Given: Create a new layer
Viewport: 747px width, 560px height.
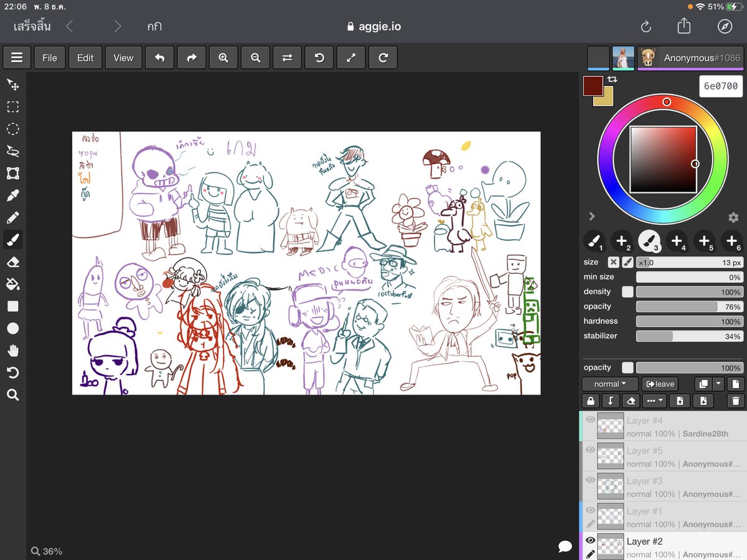Looking at the screenshot, I should pyautogui.click(x=735, y=384).
